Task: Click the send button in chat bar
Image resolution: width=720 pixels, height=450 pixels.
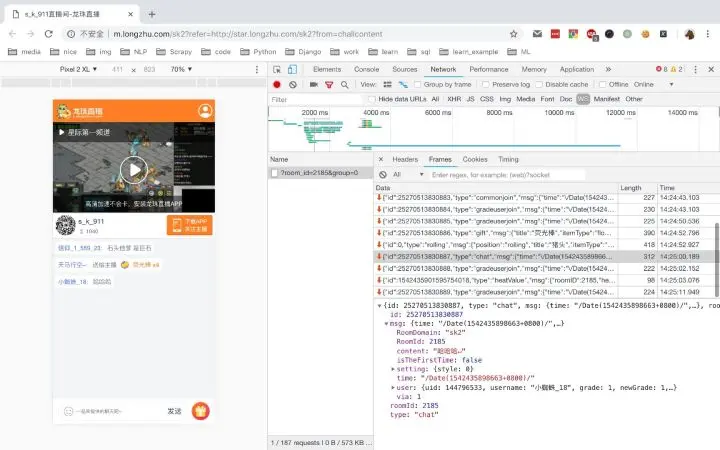Action: pyautogui.click(x=174, y=411)
